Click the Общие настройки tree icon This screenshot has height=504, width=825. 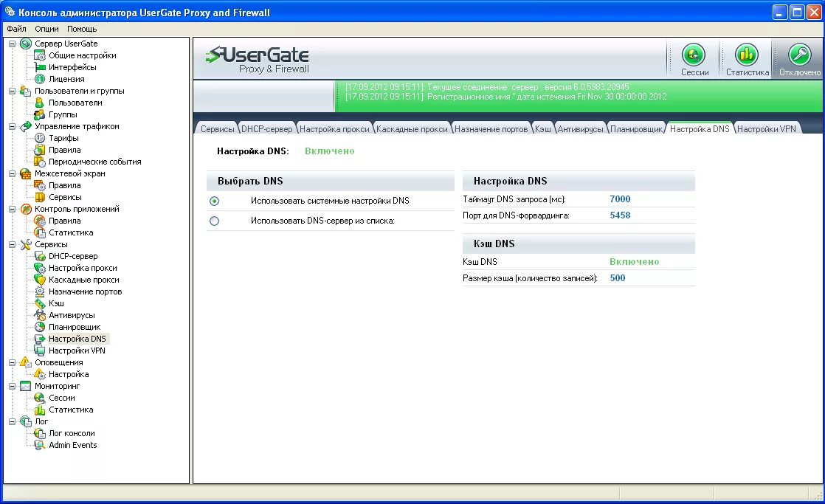coord(39,55)
